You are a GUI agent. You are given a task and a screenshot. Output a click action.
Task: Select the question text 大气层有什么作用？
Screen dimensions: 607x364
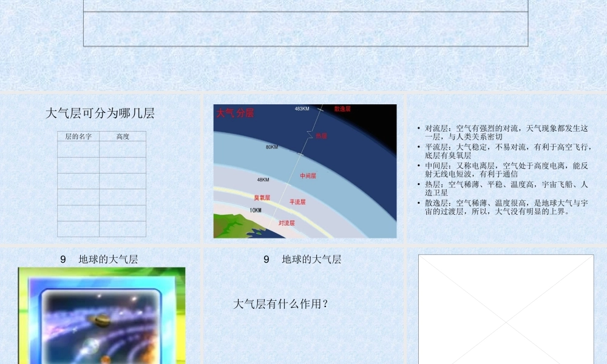(x=281, y=304)
